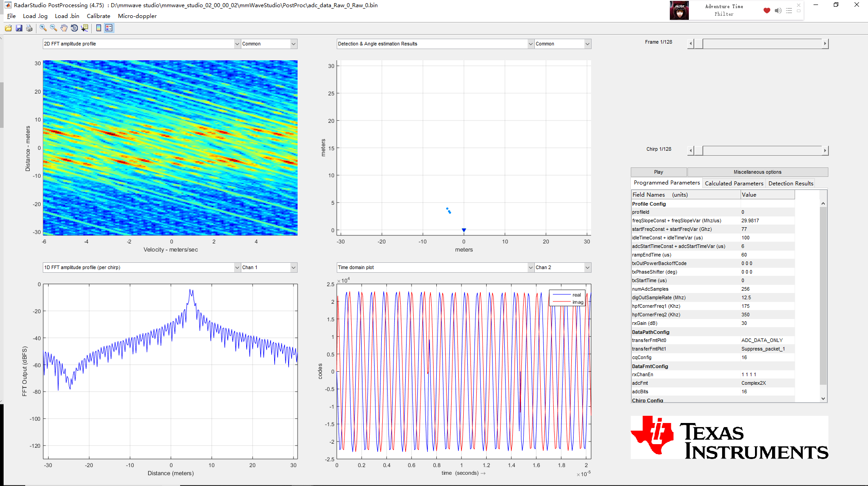Screen dimensions: 868x486
Task: Toggle the insert legend button
Action: [109, 28]
